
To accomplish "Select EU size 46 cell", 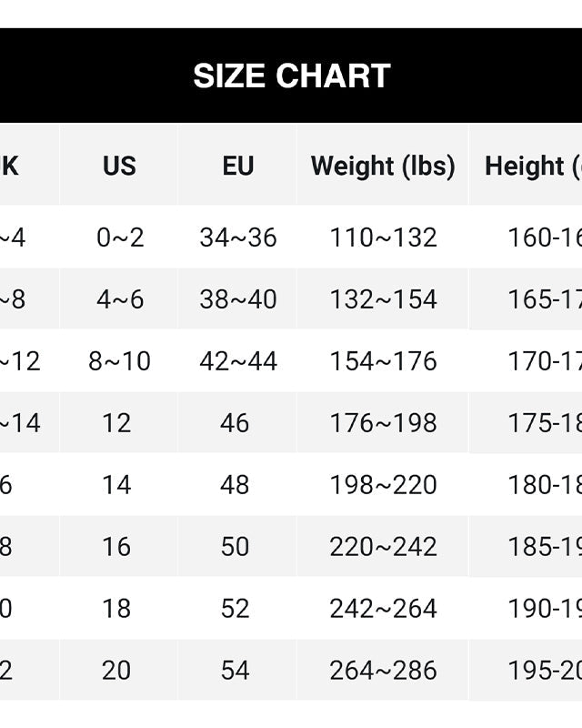I will (235, 423).
